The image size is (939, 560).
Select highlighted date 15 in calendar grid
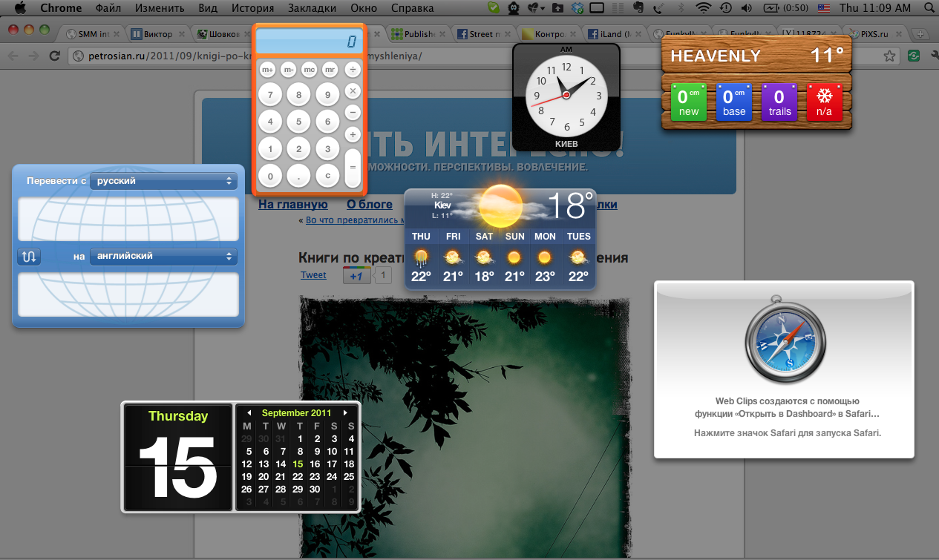(298, 464)
